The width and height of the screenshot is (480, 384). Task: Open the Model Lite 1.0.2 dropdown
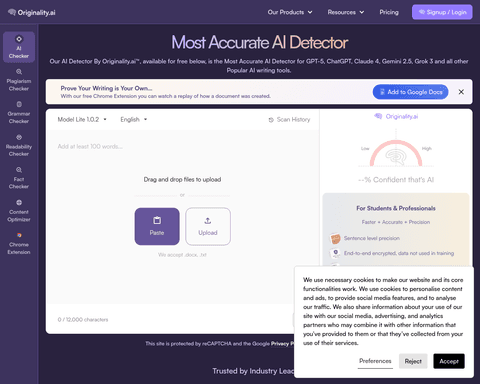pyautogui.click(x=82, y=119)
